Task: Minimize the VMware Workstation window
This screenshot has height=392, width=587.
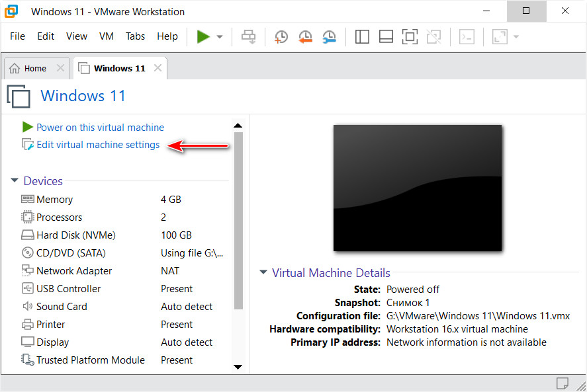Action: pyautogui.click(x=486, y=11)
